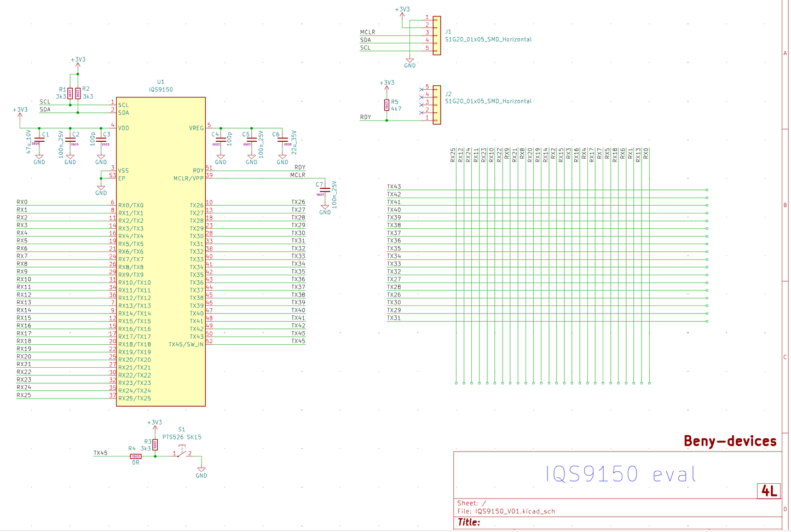This screenshot has height=532, width=791.
Task: Select the S1 pushbutton switch symbol
Action: pyautogui.click(x=182, y=452)
